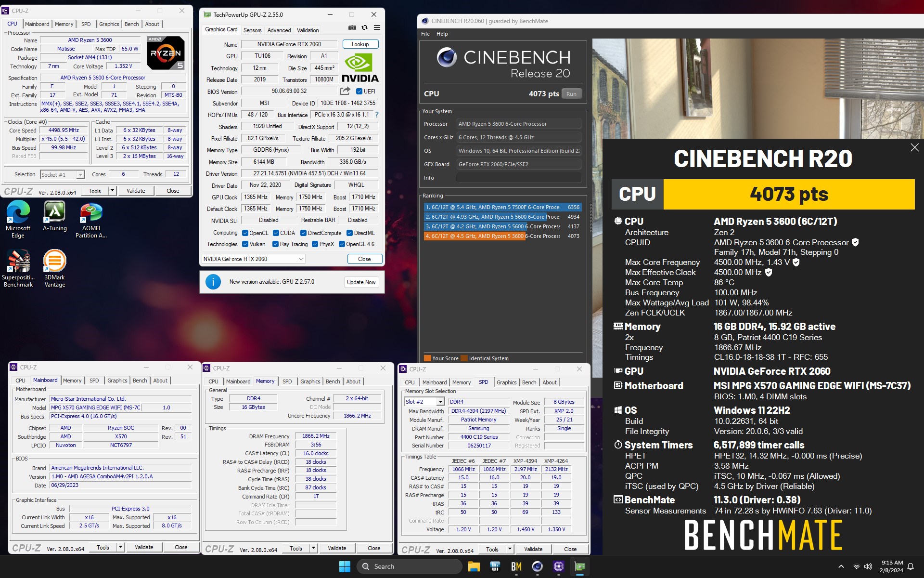Click the Cinebench Run button
The width and height of the screenshot is (924, 578).
[571, 94]
